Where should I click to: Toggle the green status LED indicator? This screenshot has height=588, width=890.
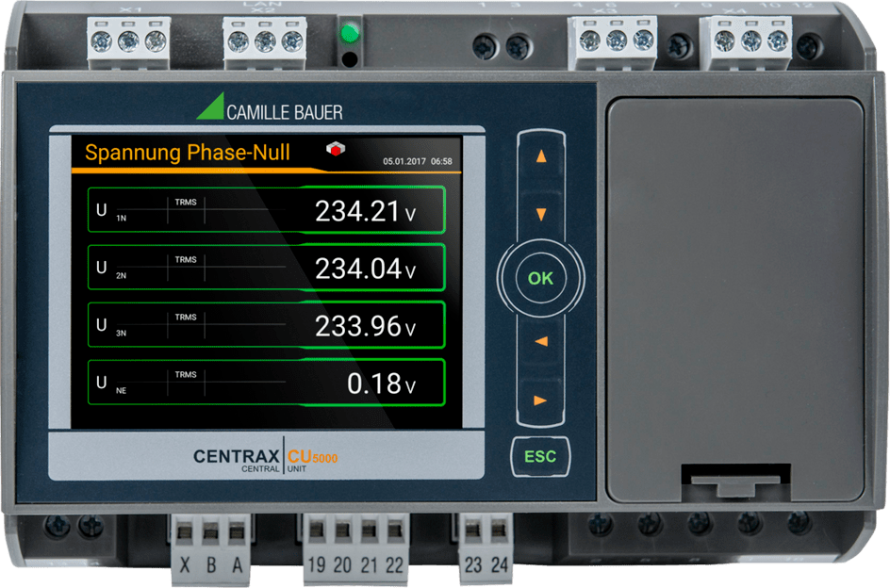pos(351,32)
